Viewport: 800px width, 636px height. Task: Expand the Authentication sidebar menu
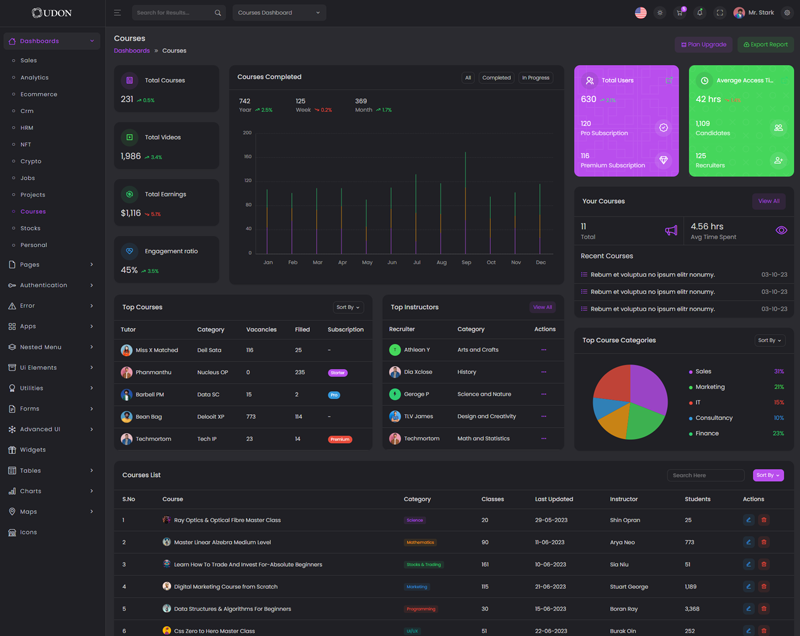pos(51,285)
